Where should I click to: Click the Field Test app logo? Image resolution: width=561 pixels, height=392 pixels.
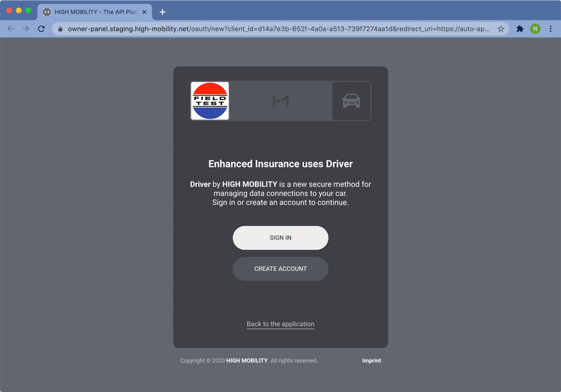[x=210, y=101]
